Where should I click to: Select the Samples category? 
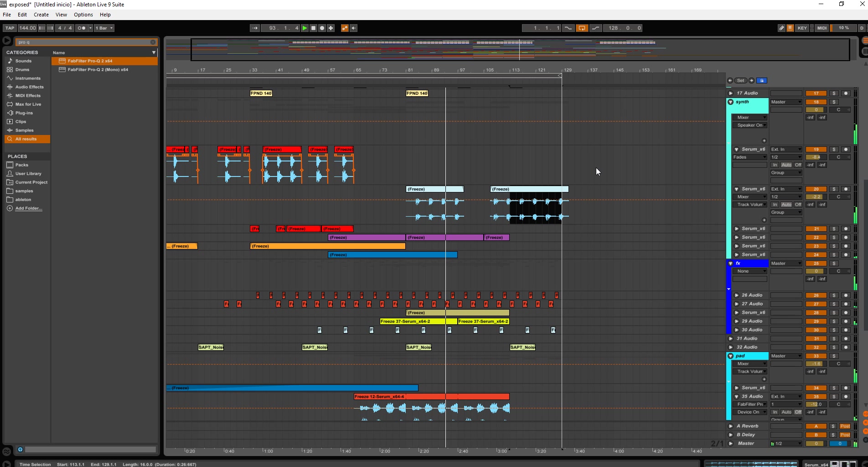click(x=25, y=130)
